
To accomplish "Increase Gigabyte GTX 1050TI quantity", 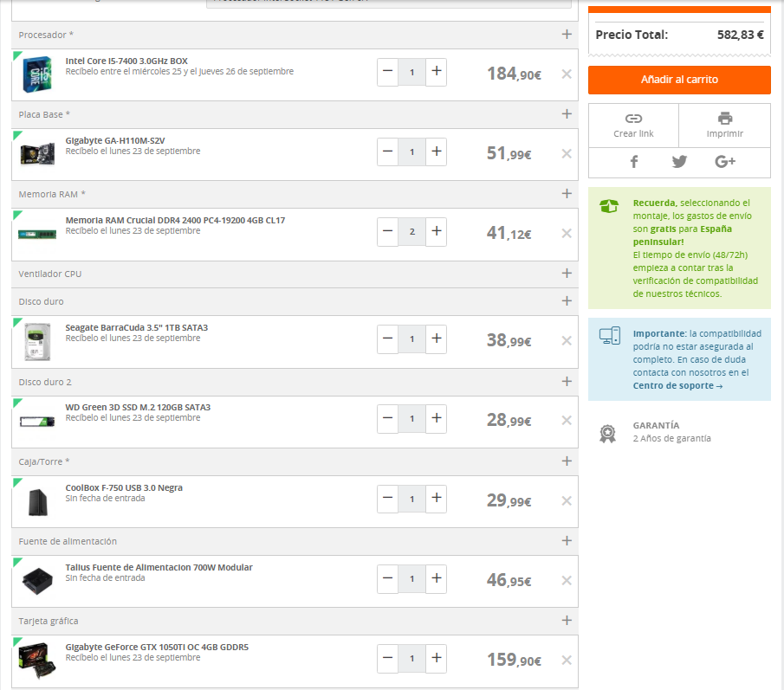I will click(436, 658).
